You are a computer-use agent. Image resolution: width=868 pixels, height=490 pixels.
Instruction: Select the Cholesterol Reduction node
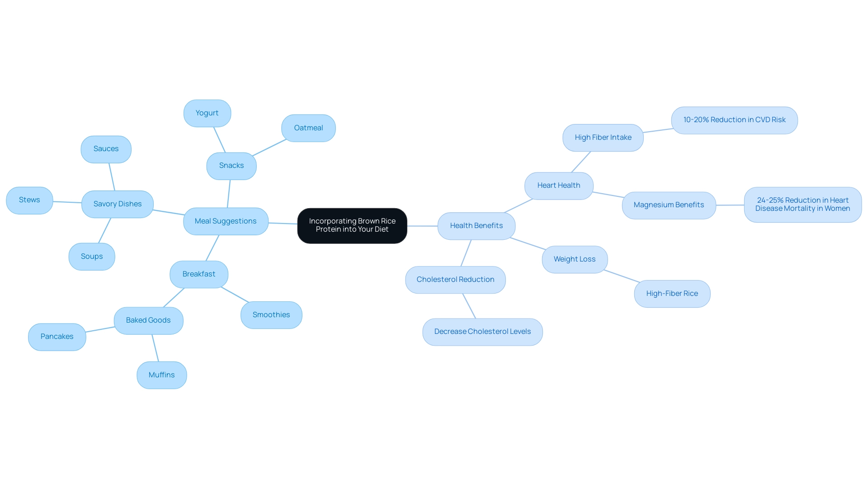(454, 279)
